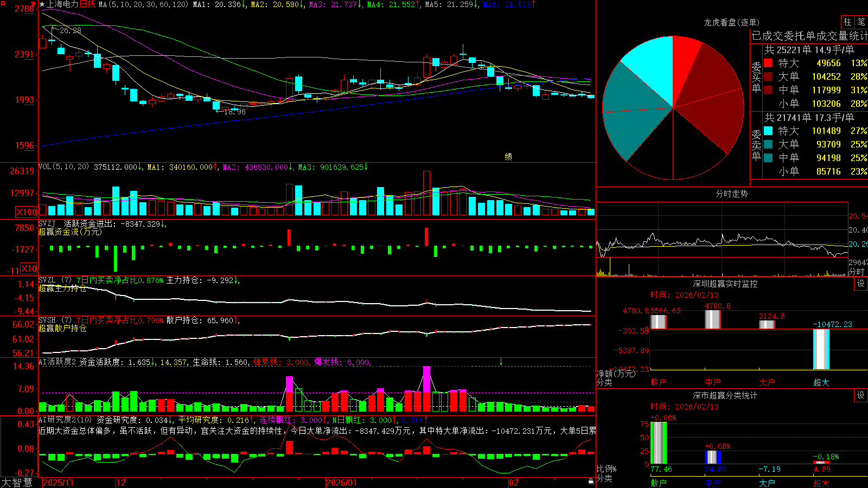Click the teal 中单 sell-order swatch

[768, 158]
